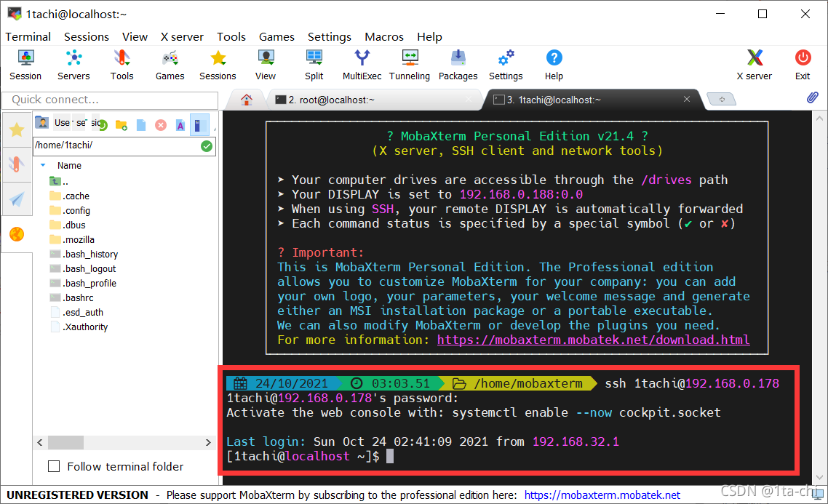Click the /home/1tachi/ path field
This screenshot has height=504, width=828.
[116, 145]
